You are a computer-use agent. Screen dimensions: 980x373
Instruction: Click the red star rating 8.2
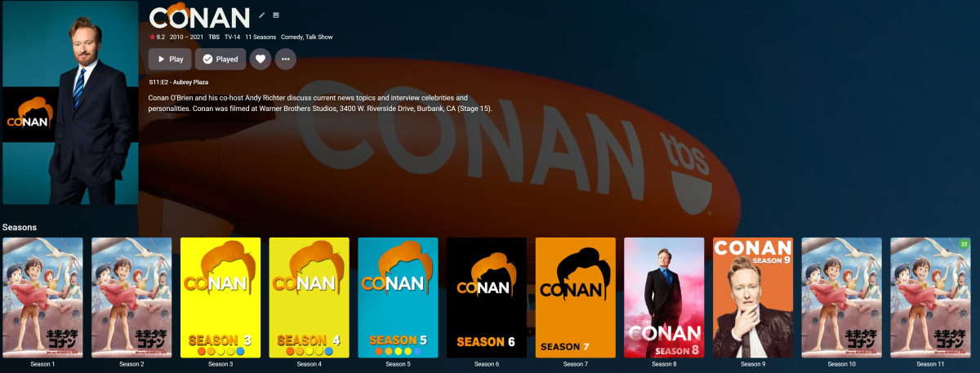pyautogui.click(x=157, y=37)
